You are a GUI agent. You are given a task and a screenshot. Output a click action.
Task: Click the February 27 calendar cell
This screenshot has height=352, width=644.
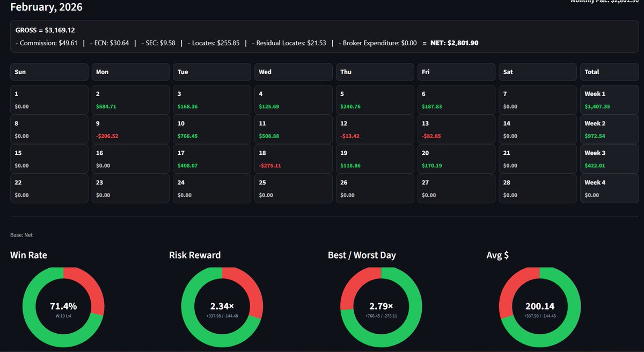coord(457,188)
